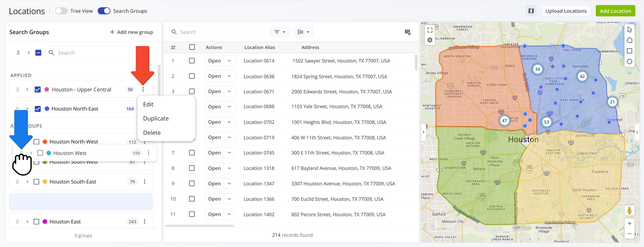Image resolution: width=644 pixels, height=247 pixels.
Task: Check the Houston South-East group
Action: coord(36,182)
